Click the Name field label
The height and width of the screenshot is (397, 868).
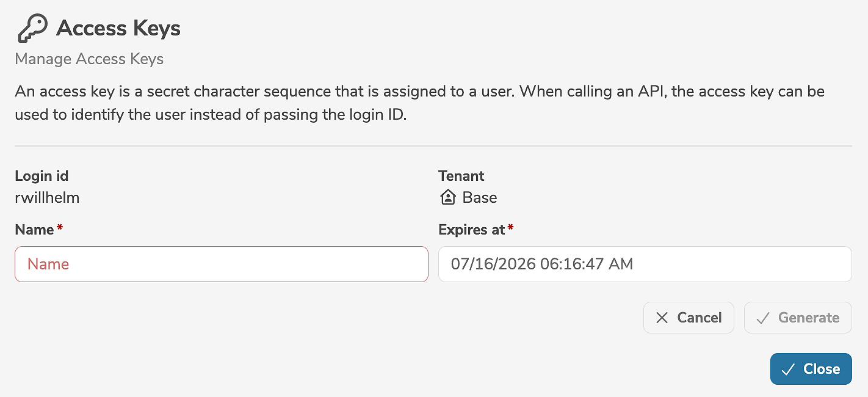pyautogui.click(x=34, y=230)
